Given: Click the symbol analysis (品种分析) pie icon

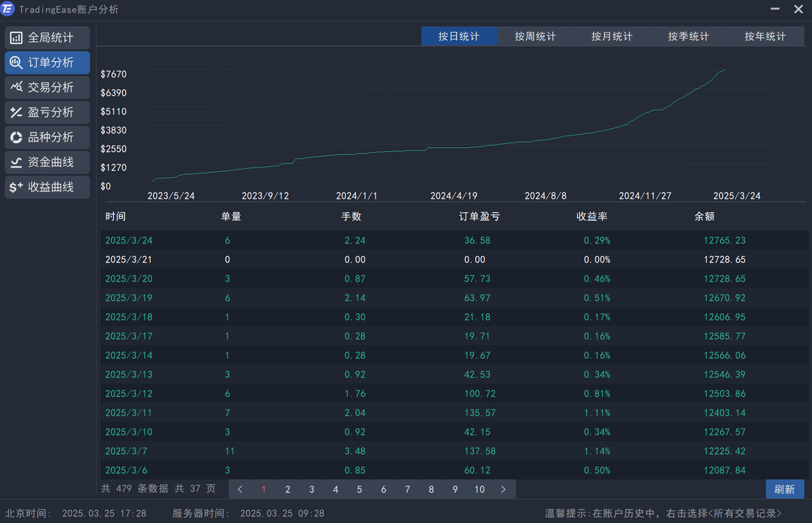Looking at the screenshot, I should coord(16,137).
